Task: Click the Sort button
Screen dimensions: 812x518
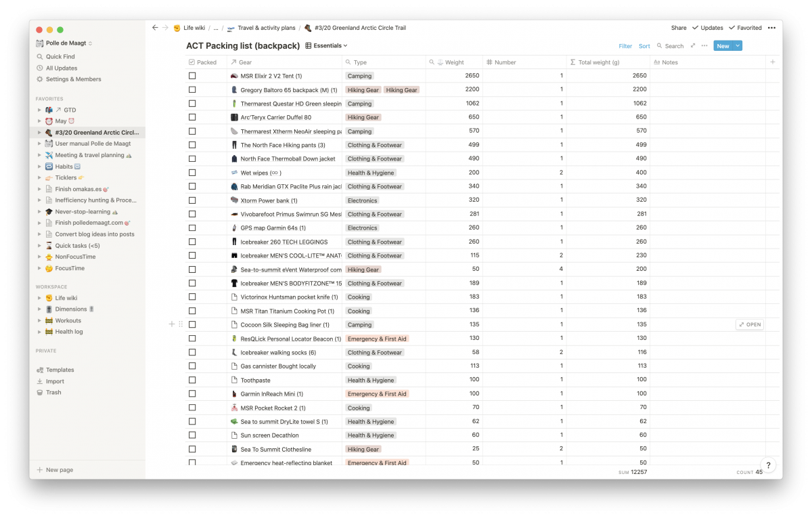Action: pos(644,46)
